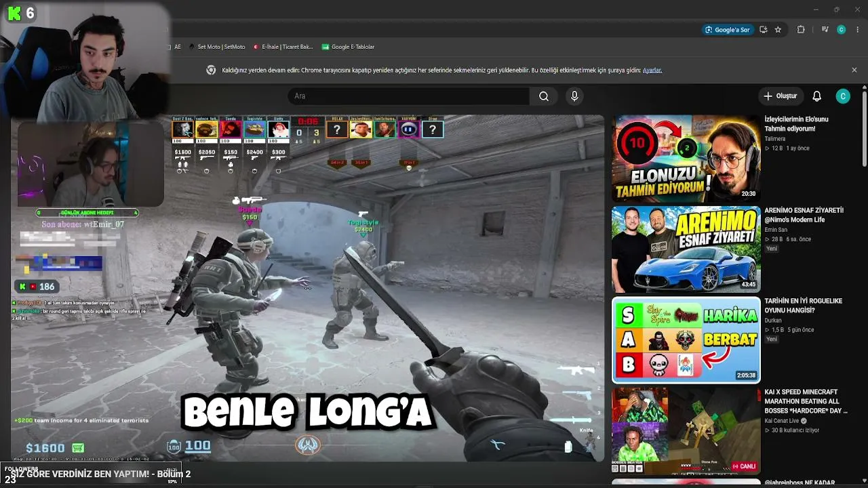
Task: Open the media controls icon in Chrome toolbar
Action: (x=825, y=30)
